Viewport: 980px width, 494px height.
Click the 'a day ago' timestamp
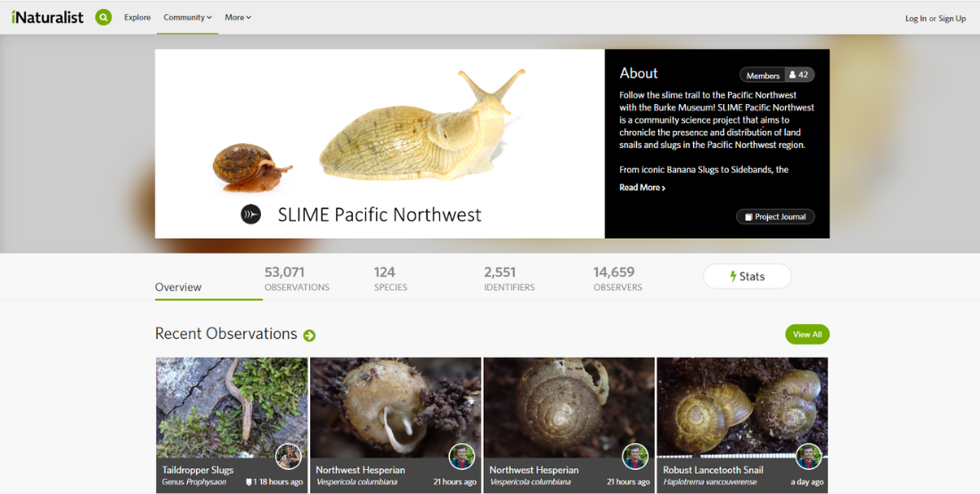tap(807, 482)
